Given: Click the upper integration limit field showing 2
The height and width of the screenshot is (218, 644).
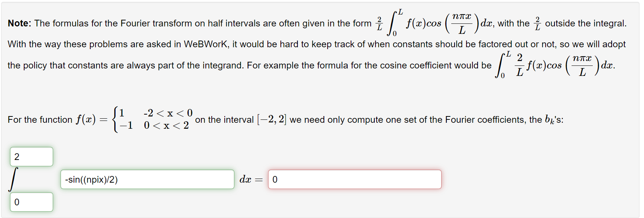Looking at the screenshot, I should point(31,156).
